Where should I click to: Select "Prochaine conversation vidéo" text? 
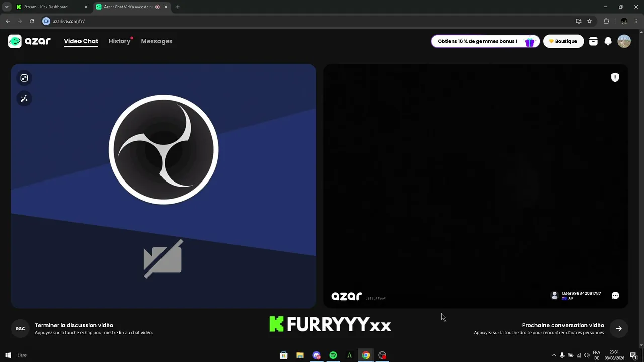tap(563, 325)
